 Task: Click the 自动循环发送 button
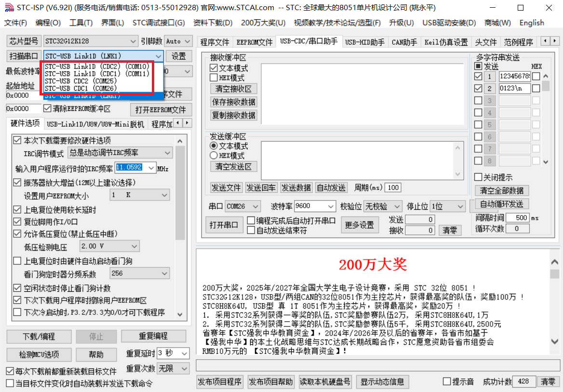pos(502,204)
